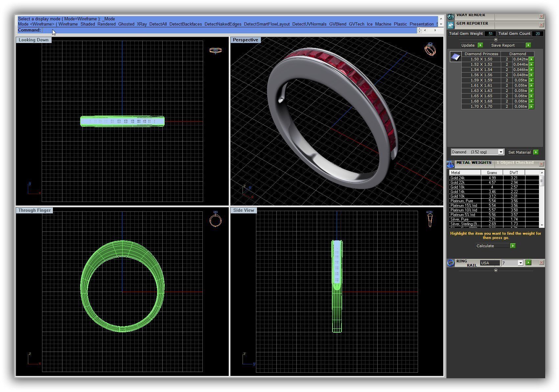Screen dimensions: 559x392
Task: Choose the Presentation display mode option
Action: 422,24
